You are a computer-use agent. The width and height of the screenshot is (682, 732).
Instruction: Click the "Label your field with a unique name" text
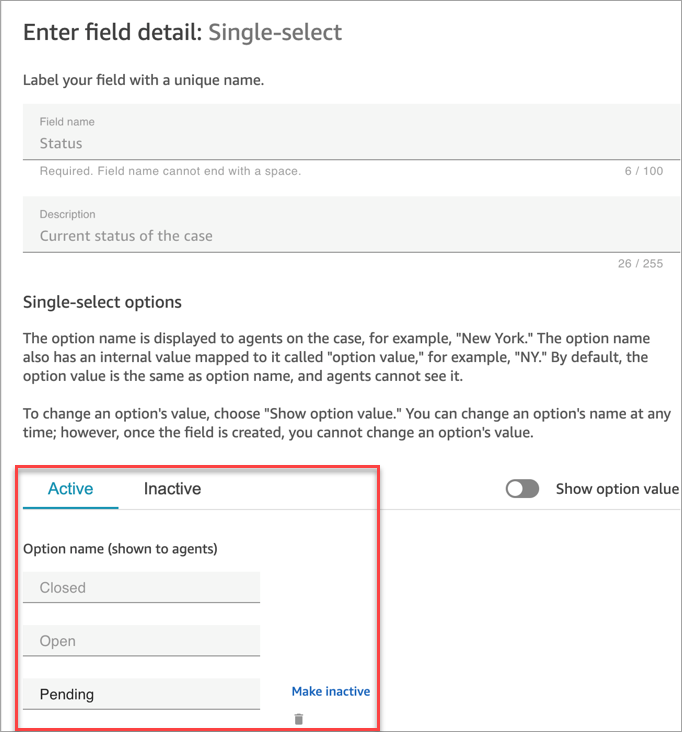click(143, 79)
